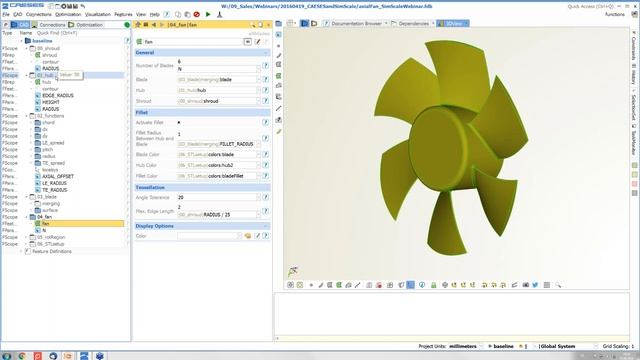Screen dimensions: 640x360
Task: Open the Connections menu in menu bar
Action: point(39,14)
